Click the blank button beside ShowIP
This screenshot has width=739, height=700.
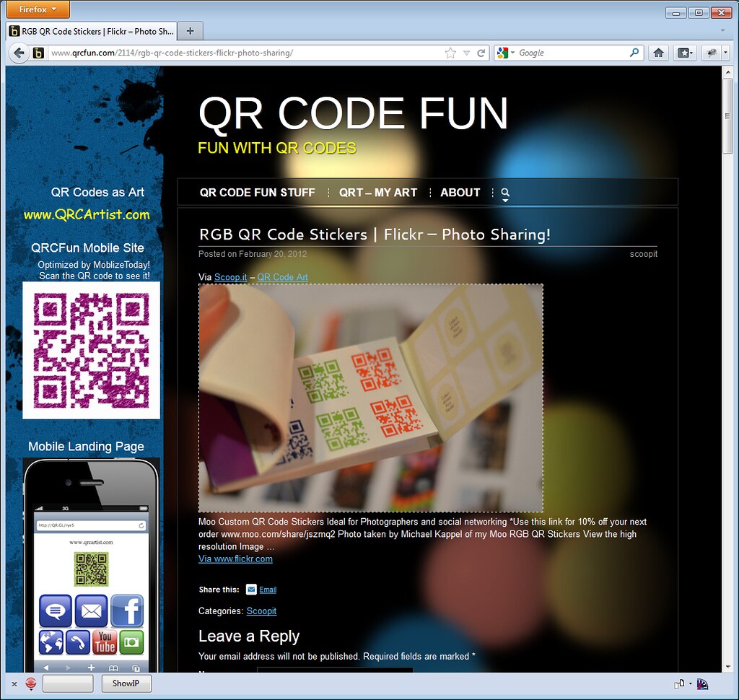coord(68,683)
